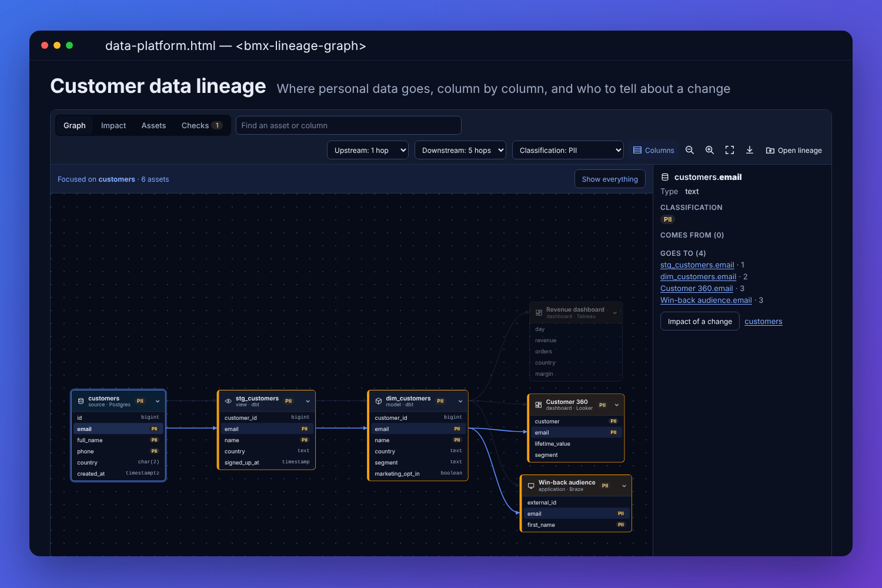Switch to the Checks tab
882x588 pixels.
(202, 125)
